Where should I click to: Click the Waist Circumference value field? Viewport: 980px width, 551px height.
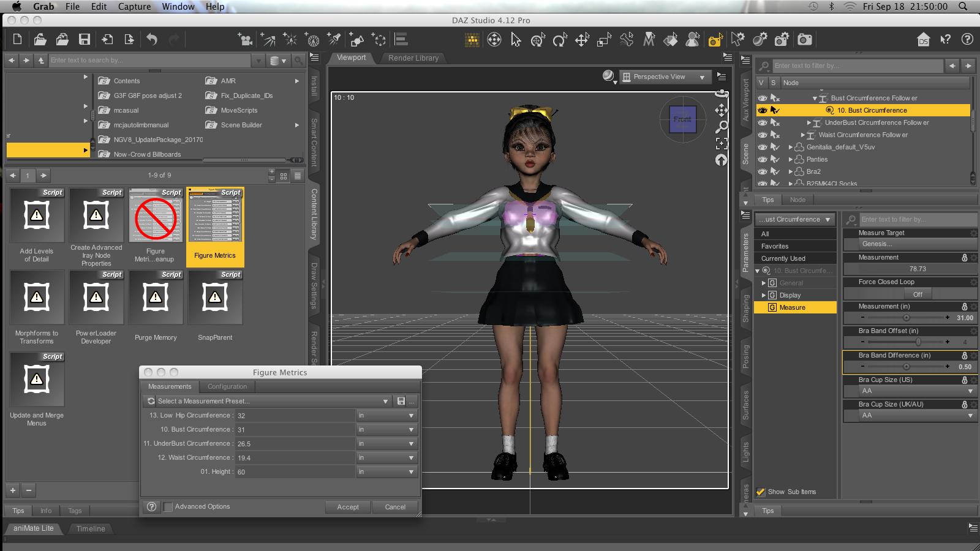pyautogui.click(x=294, y=457)
